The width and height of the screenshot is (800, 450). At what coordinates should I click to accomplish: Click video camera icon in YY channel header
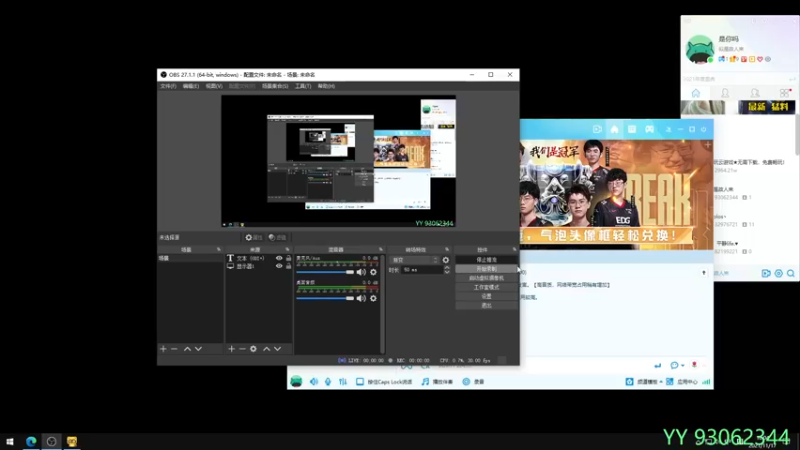point(597,130)
